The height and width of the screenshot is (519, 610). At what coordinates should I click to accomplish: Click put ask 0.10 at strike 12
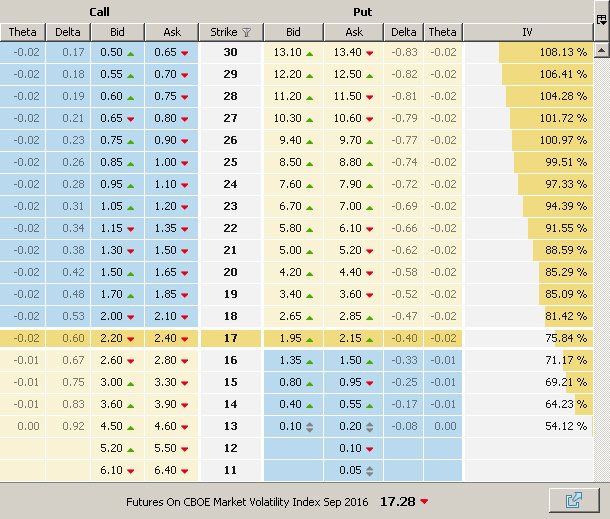click(354, 448)
